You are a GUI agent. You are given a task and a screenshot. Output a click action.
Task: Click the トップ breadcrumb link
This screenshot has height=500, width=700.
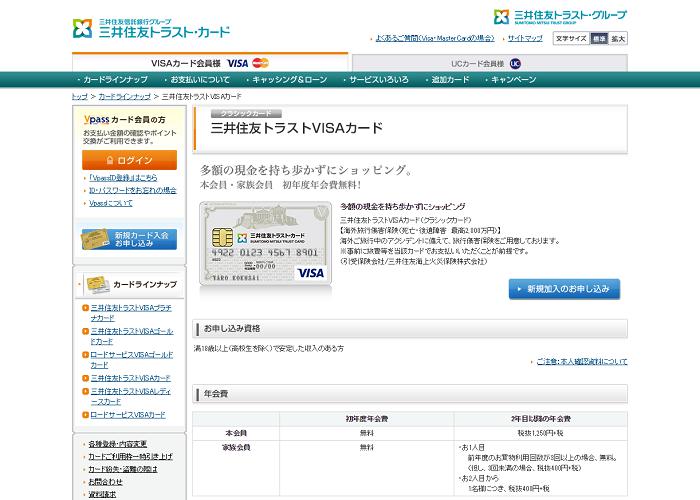79,96
